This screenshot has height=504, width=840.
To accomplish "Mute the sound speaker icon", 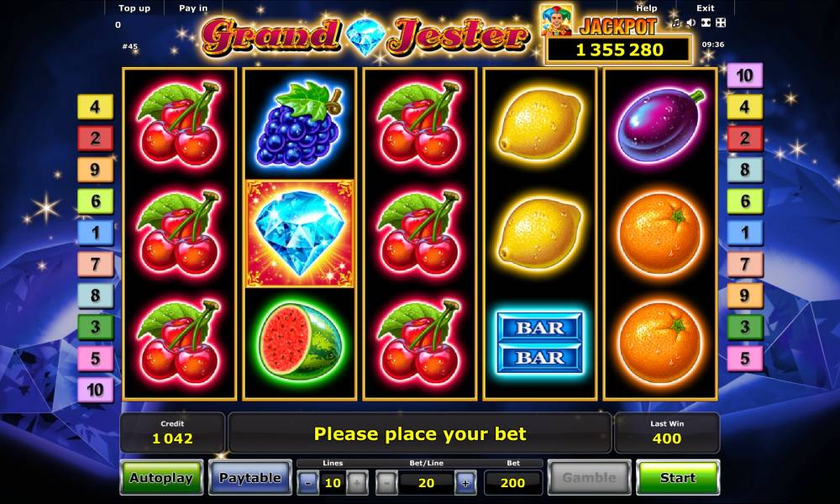I will coord(691,23).
